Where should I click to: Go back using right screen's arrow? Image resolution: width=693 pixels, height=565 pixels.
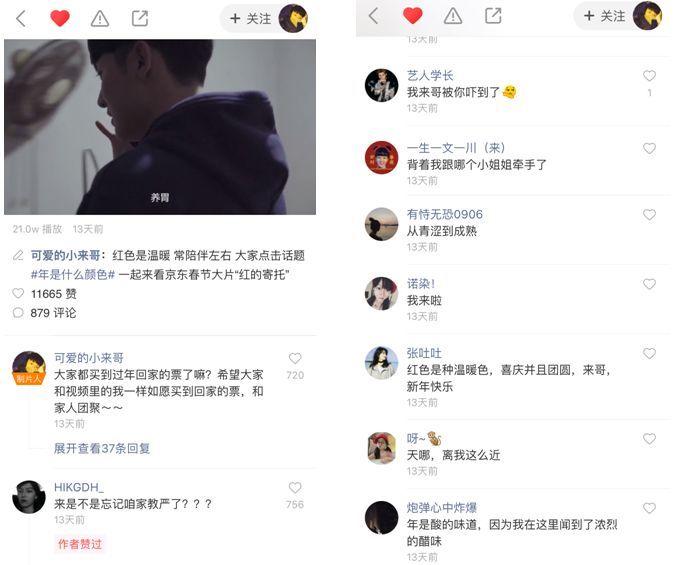[x=373, y=16]
